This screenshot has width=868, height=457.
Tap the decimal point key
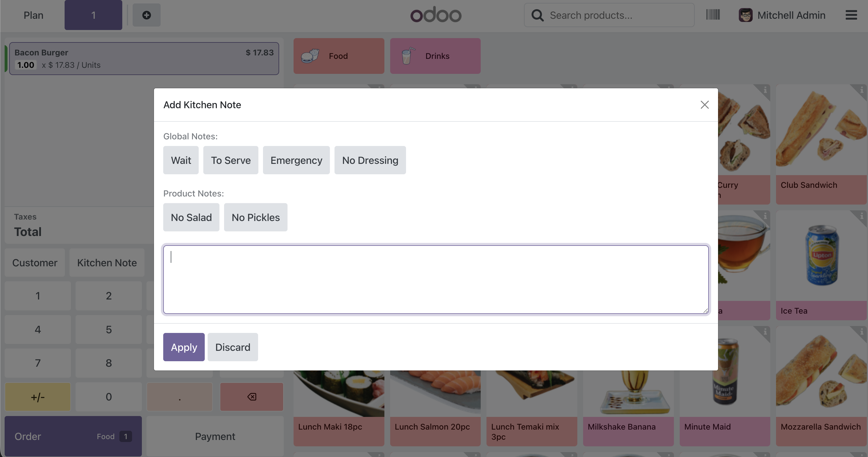point(180,397)
